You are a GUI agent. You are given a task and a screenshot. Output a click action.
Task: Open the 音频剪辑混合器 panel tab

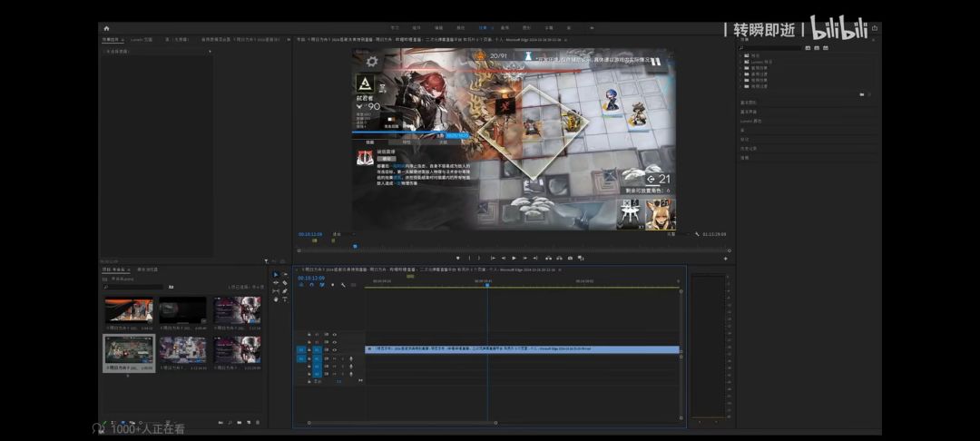click(240, 39)
